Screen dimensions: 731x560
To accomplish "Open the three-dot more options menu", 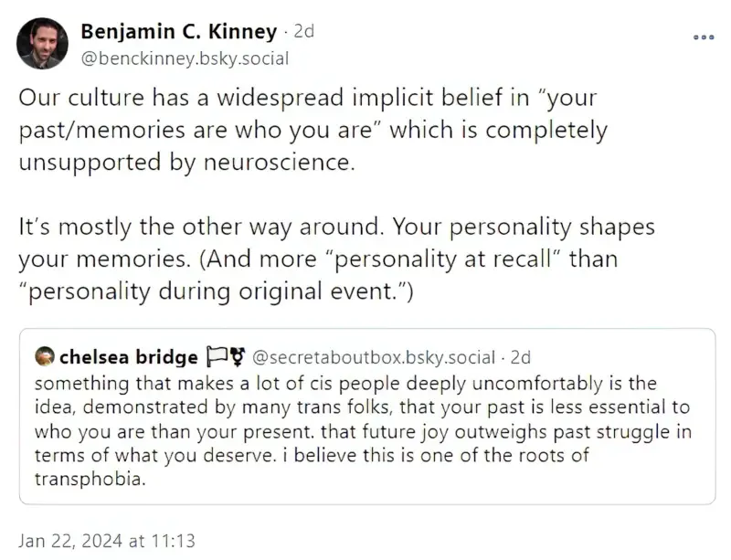I will click(704, 37).
